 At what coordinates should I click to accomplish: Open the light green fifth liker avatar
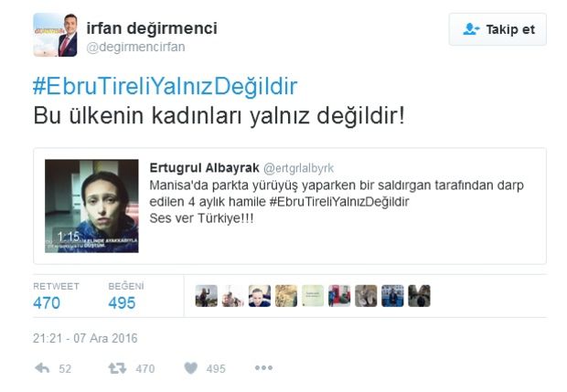(x=313, y=296)
